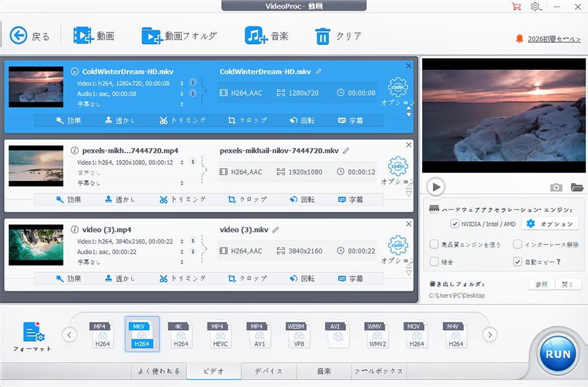Show info for pexels-mikh...7444720.mp4 source
Image resolution: width=588 pixels, height=387 pixels.
point(75,151)
